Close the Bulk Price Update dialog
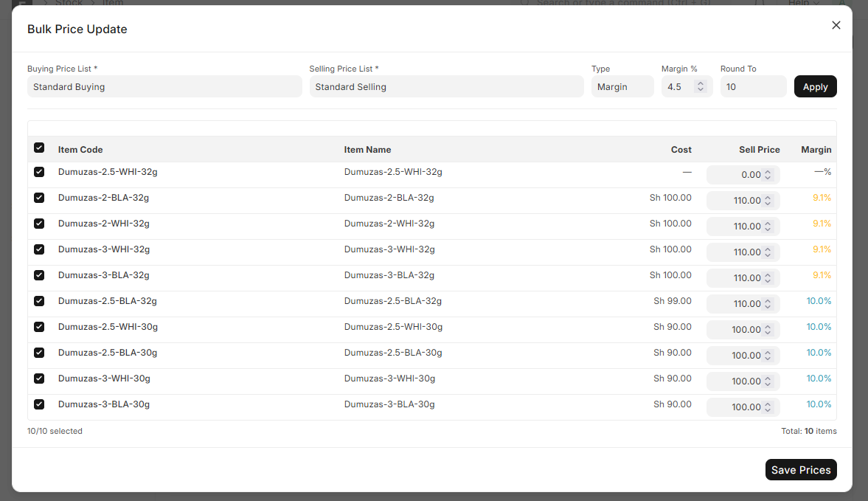 (836, 25)
